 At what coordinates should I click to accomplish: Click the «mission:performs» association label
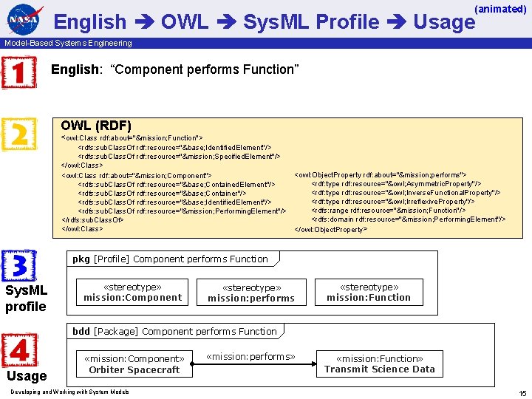[x=250, y=357]
